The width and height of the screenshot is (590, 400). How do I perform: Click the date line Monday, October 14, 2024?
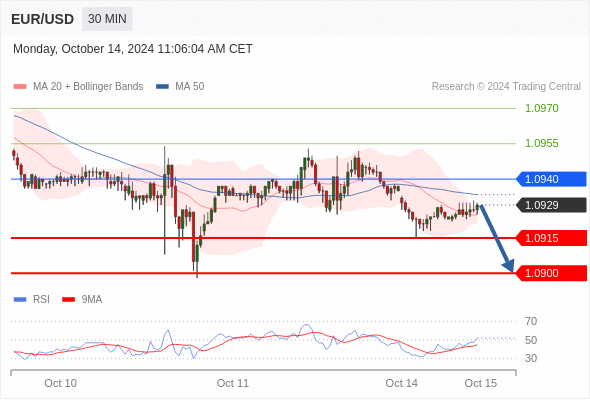click(x=133, y=49)
